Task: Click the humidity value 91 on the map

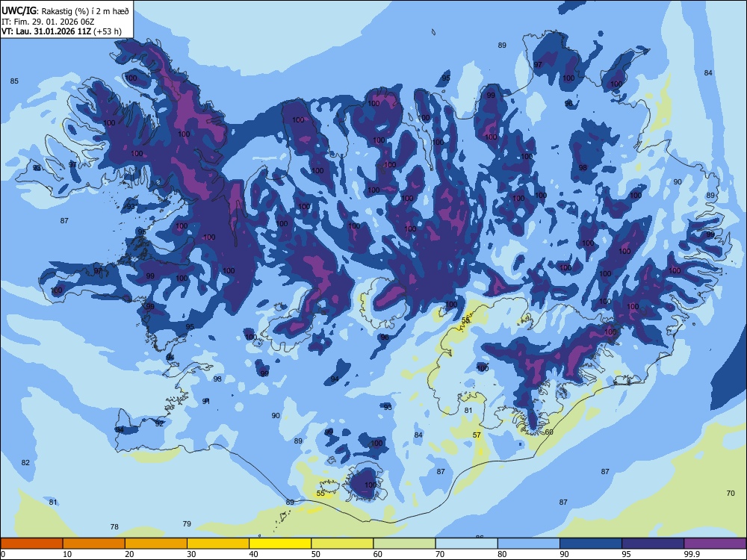Action: 206,402
